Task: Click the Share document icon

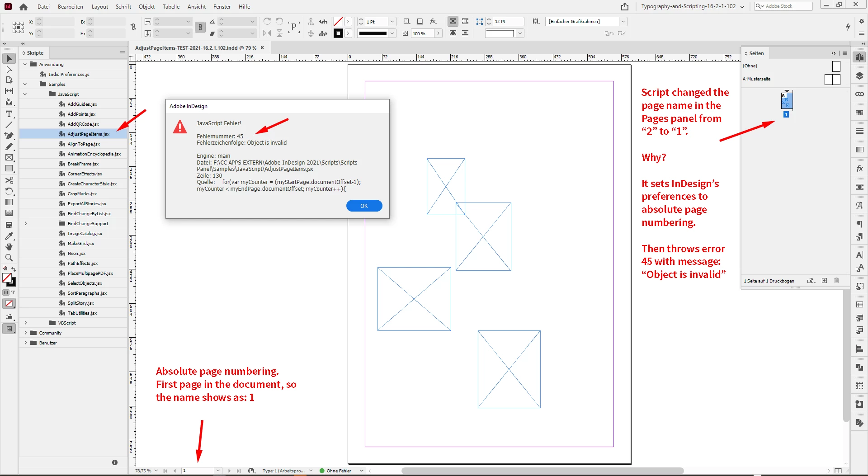Action: [x=625, y=6]
